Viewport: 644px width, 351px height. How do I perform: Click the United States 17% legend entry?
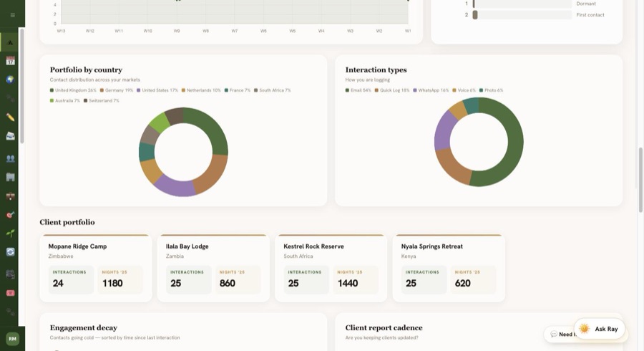tap(157, 90)
